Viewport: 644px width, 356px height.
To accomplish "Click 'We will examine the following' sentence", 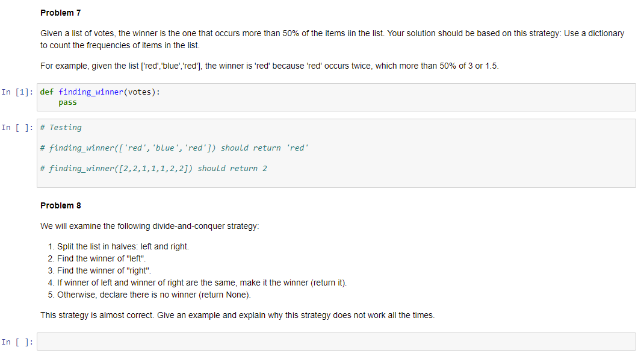I will (149, 226).
